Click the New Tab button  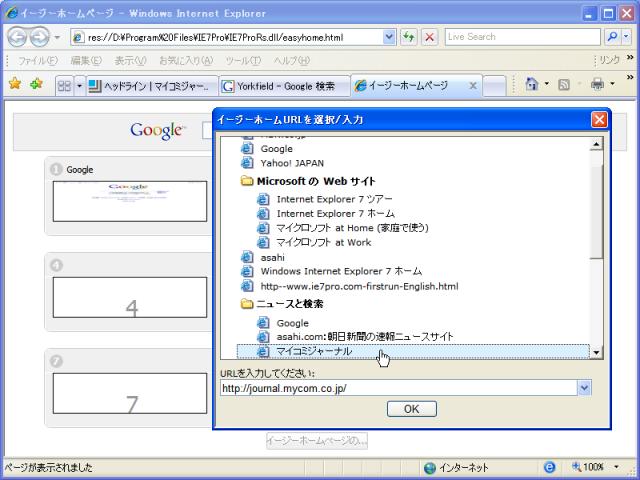coord(494,86)
